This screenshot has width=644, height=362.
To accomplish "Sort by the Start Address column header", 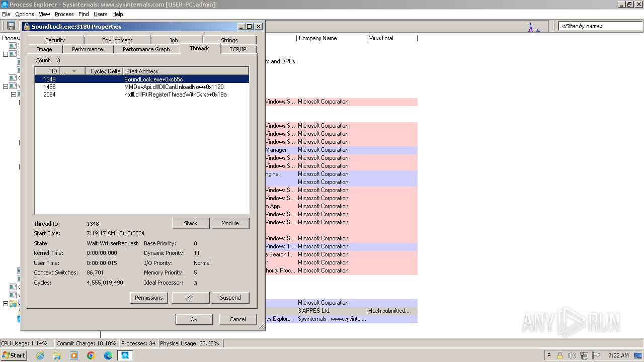I will click(186, 71).
